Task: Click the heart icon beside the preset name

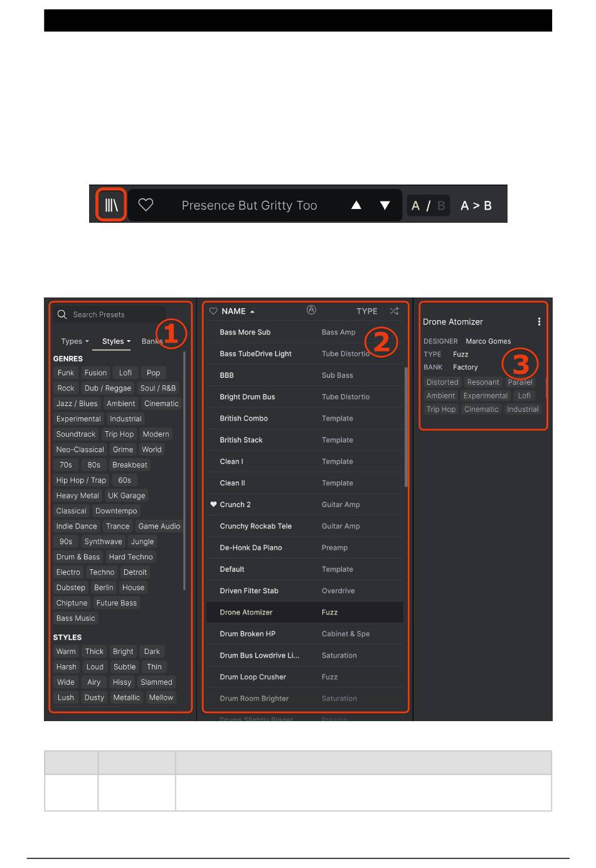Action: click(x=146, y=205)
